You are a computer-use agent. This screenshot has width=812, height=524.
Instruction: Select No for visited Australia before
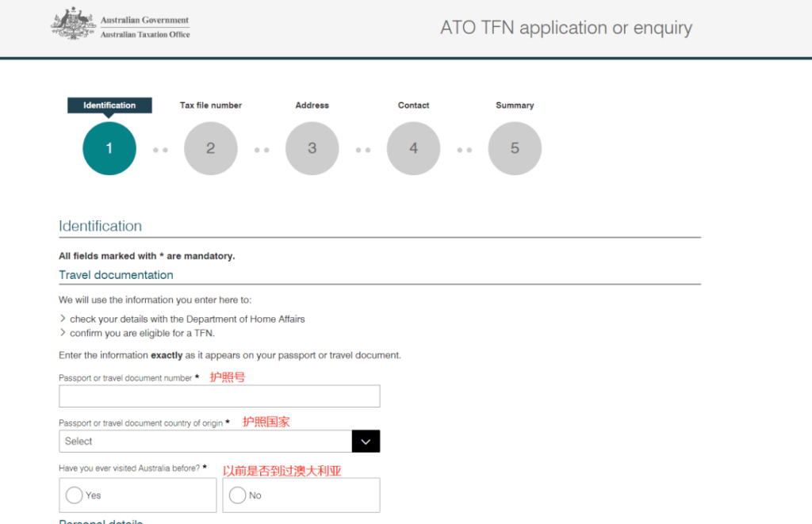tap(237, 495)
